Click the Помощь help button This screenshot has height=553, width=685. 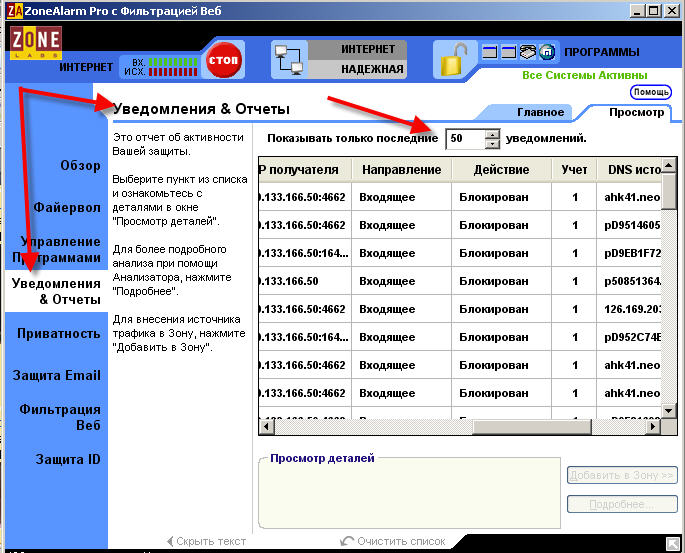651,92
